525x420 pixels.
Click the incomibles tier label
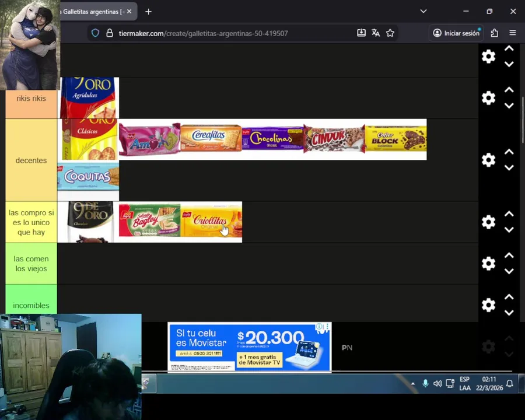point(31,305)
